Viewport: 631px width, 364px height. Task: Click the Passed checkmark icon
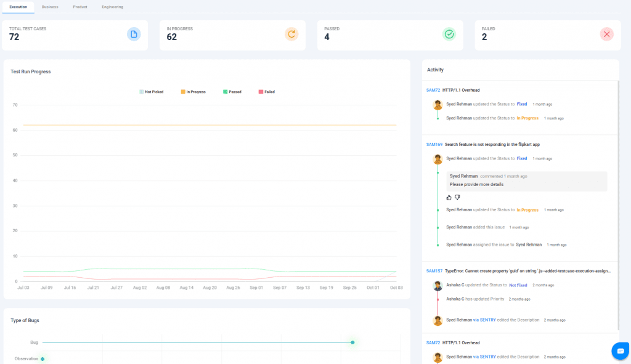click(449, 34)
